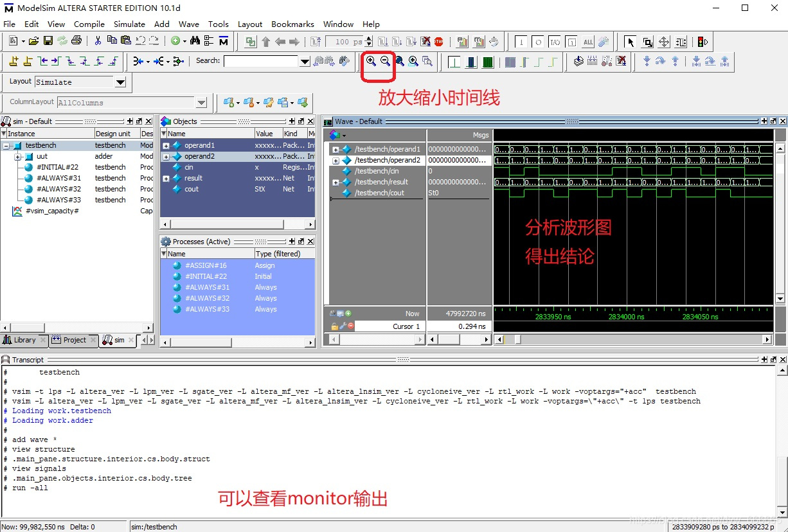Expand operand1 in Objects panel
Screen dimensions: 788x532
[x=166, y=146]
